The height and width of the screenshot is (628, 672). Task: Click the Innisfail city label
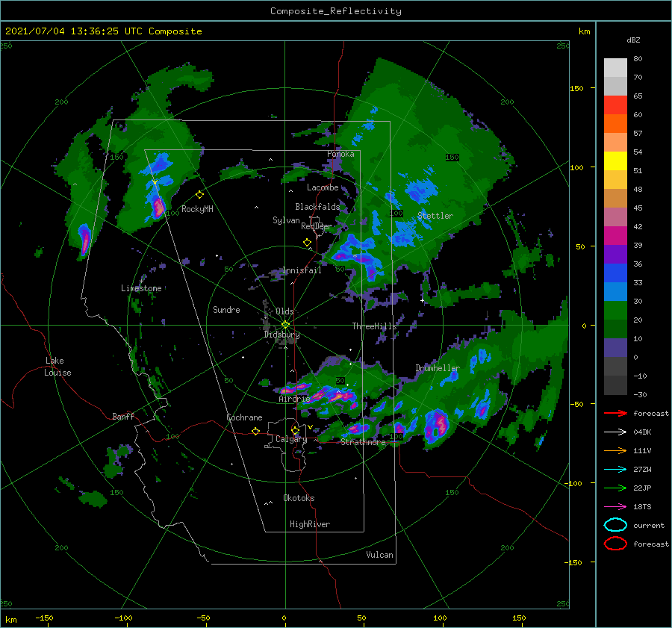click(x=302, y=270)
